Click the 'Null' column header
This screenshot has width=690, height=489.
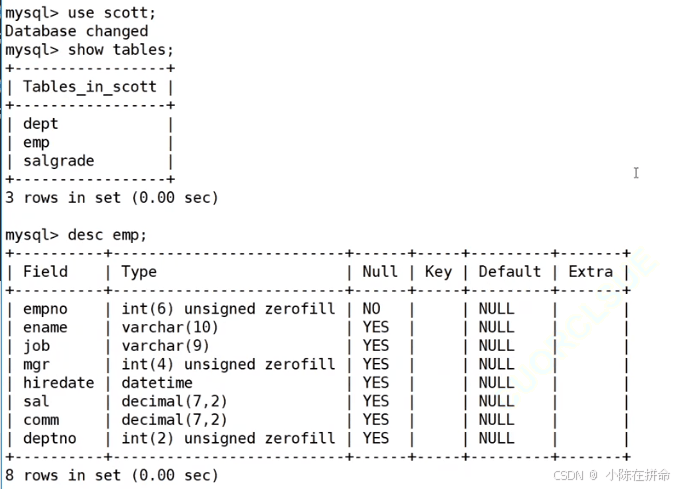pyautogui.click(x=380, y=272)
